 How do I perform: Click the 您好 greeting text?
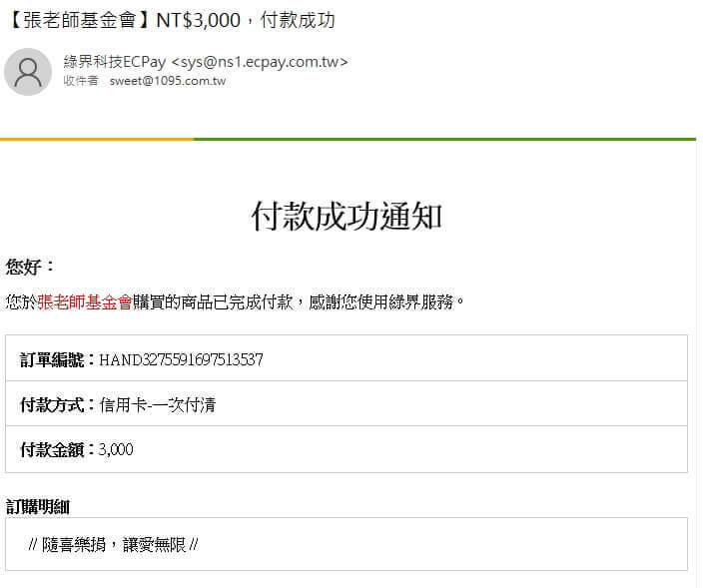[x=30, y=267]
